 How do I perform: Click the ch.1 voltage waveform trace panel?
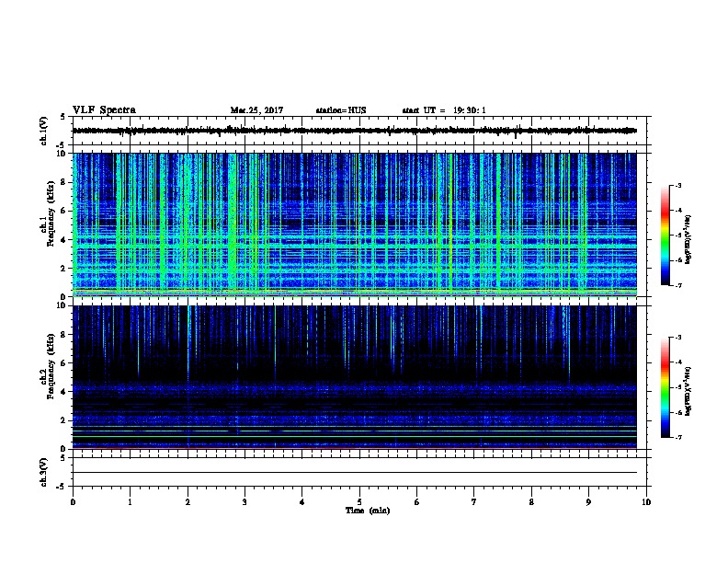point(359,131)
